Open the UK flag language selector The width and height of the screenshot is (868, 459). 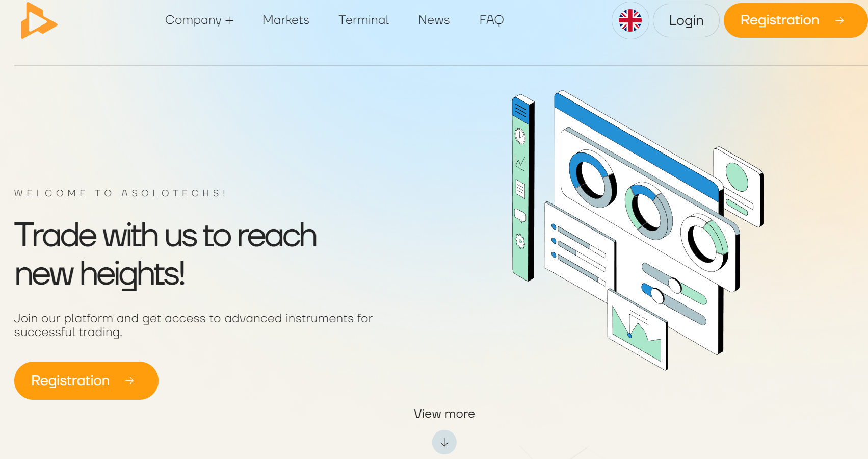coord(630,20)
